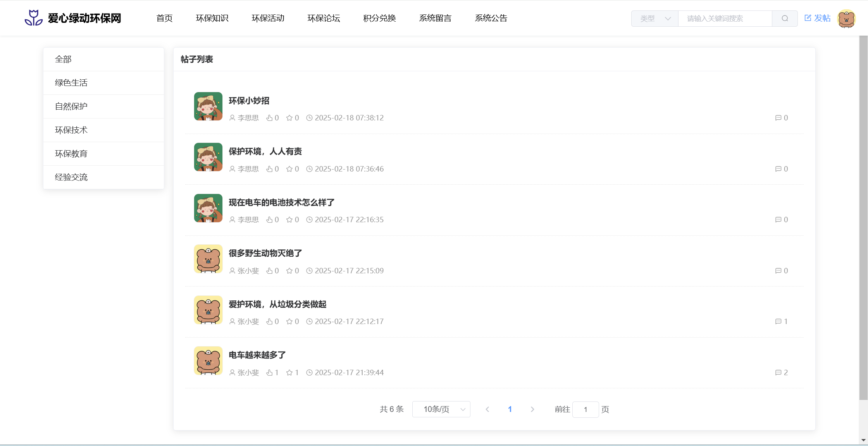Click the 发帖 edit icon
Viewport: 868px width, 446px height.
click(x=808, y=18)
